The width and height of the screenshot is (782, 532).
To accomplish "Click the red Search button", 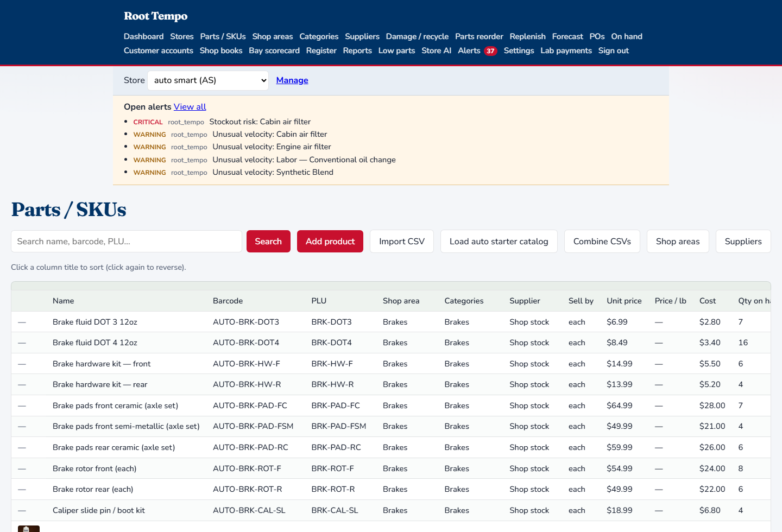I will [x=268, y=242].
